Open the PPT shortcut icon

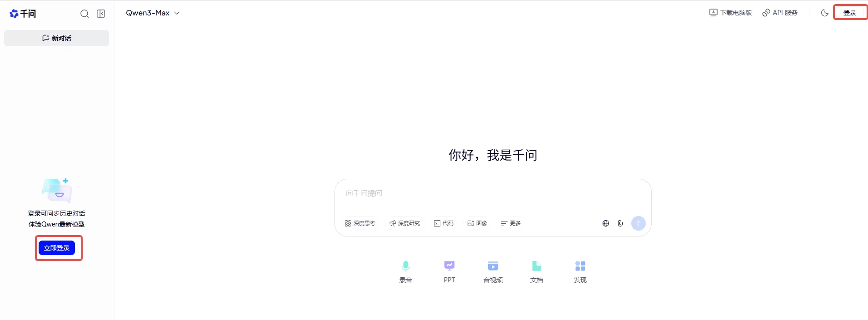click(x=449, y=271)
